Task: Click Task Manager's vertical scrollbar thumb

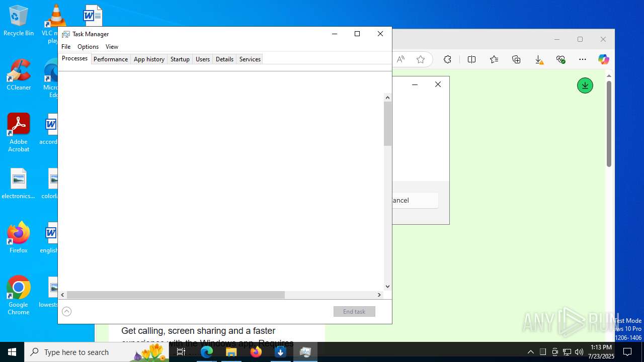Action: tap(387, 124)
